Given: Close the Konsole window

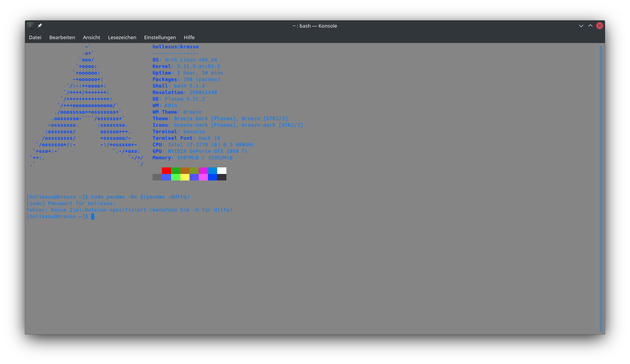Looking at the screenshot, I should point(599,26).
